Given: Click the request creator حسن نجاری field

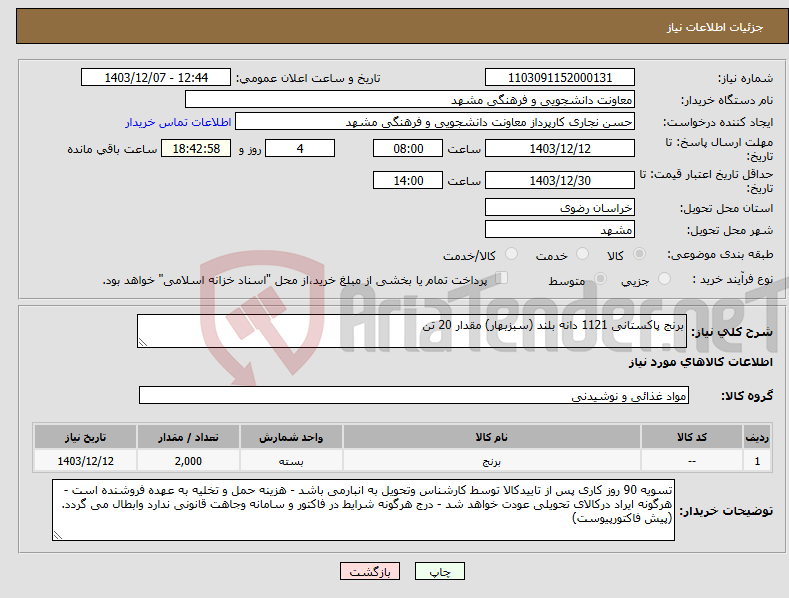Looking at the screenshot, I should click(x=435, y=122).
